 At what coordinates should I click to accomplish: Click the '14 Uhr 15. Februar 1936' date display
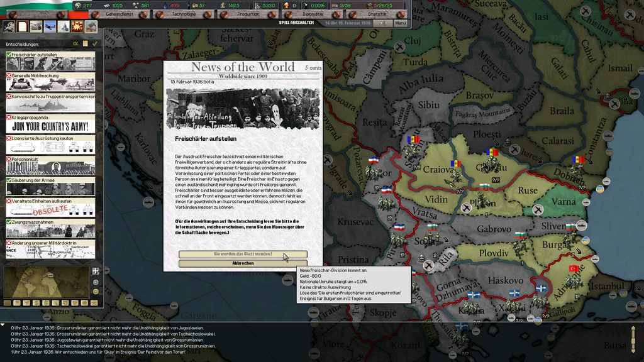coord(347,23)
